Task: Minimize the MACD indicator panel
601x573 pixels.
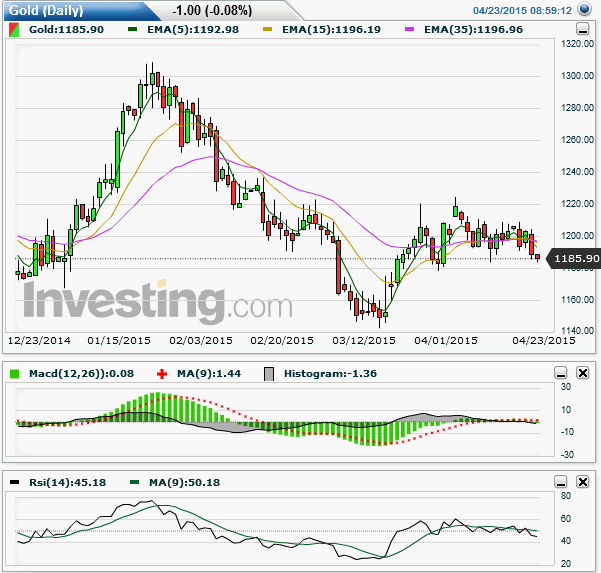Action: [561, 373]
